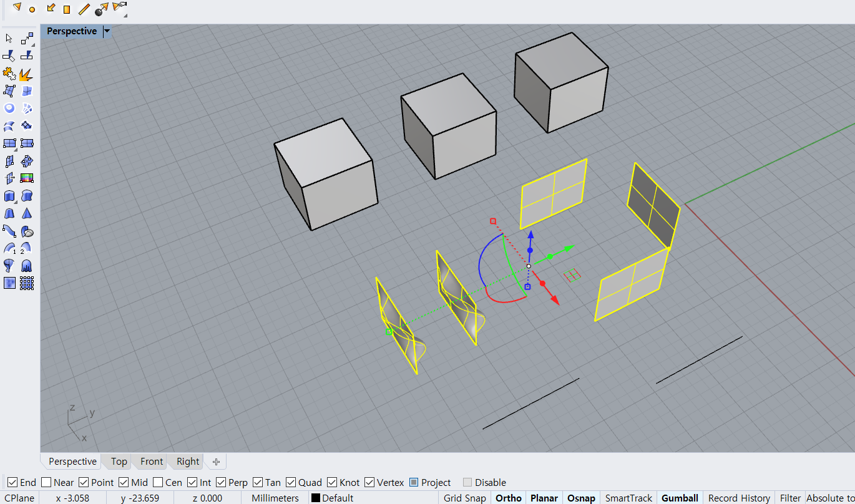Screen dimensions: 855x504
Task: Select the Sweep 1 Rail tool
Action: pos(9,248)
